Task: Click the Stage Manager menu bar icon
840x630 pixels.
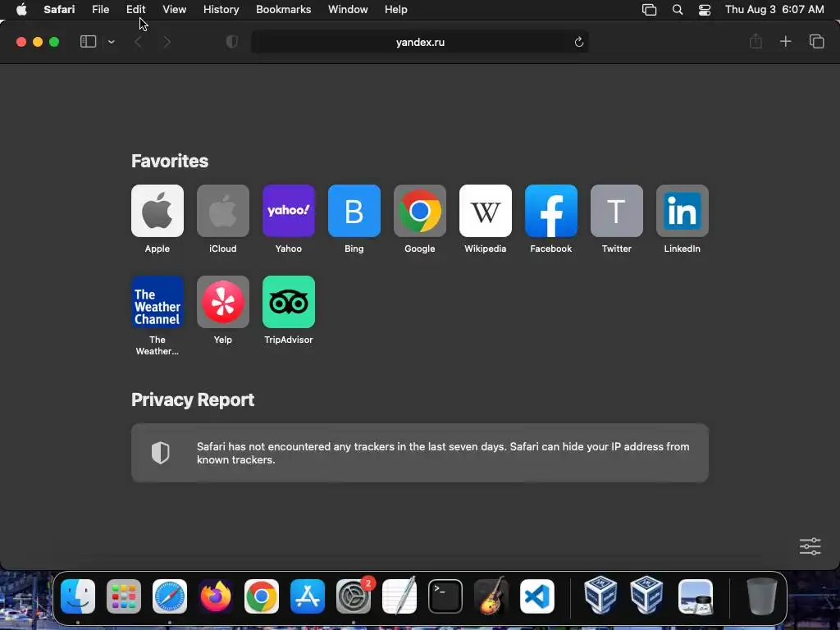Action: (650, 10)
